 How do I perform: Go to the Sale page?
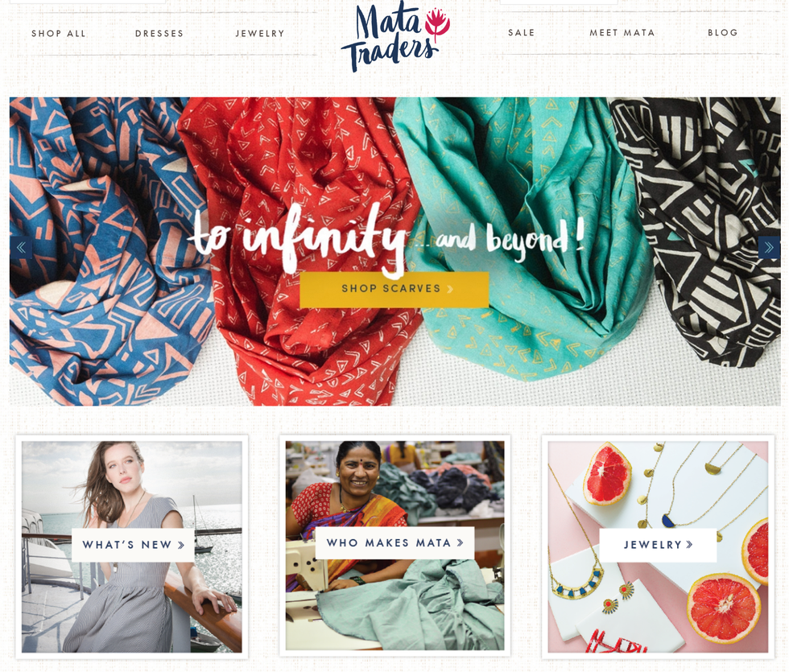pos(522,33)
